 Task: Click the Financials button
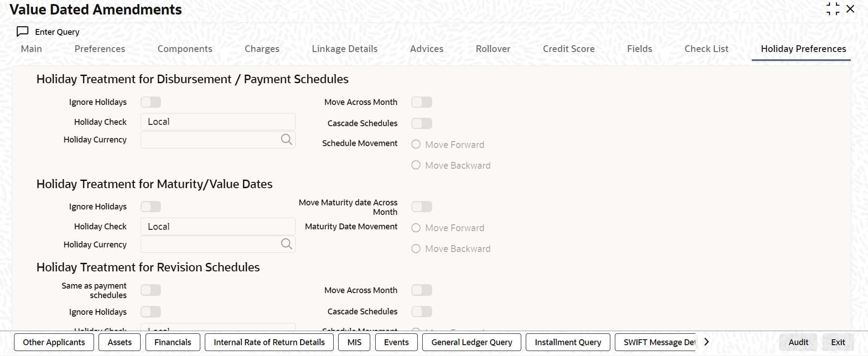pyautogui.click(x=173, y=342)
